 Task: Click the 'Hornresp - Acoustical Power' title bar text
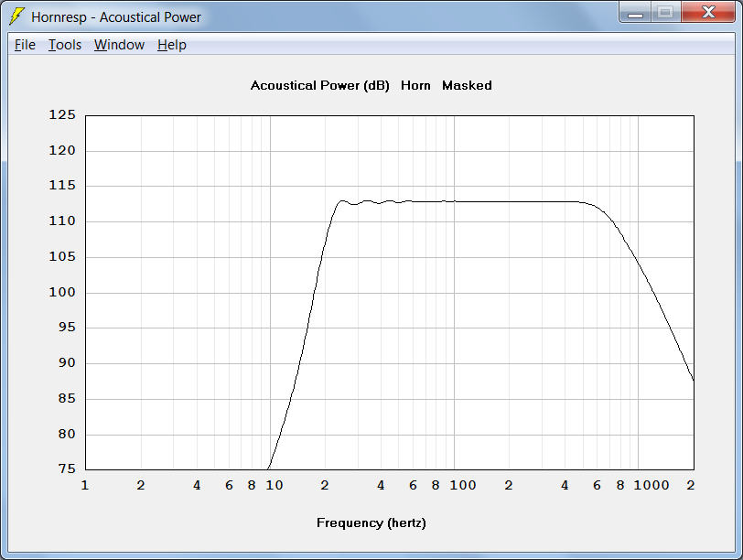[x=116, y=17]
